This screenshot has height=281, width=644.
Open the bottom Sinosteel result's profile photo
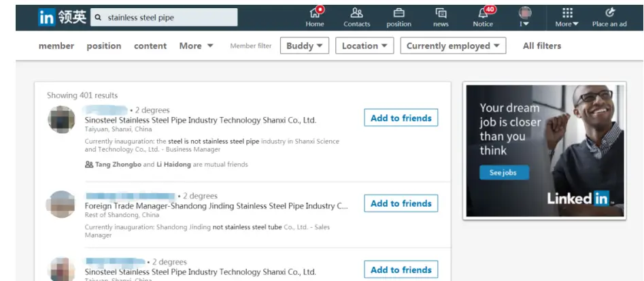[61, 269]
